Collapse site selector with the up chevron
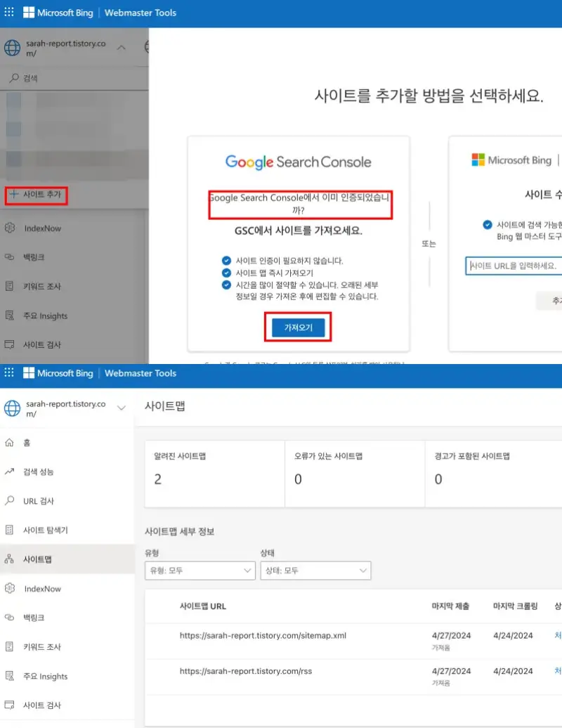Viewport: 562px width, 728px height. pos(121,47)
